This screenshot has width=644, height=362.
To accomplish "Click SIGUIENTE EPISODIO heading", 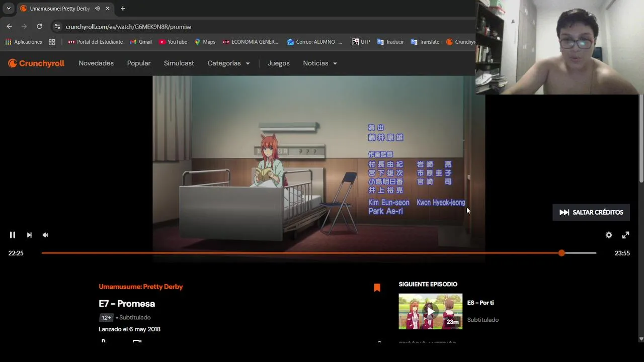I will (428, 284).
